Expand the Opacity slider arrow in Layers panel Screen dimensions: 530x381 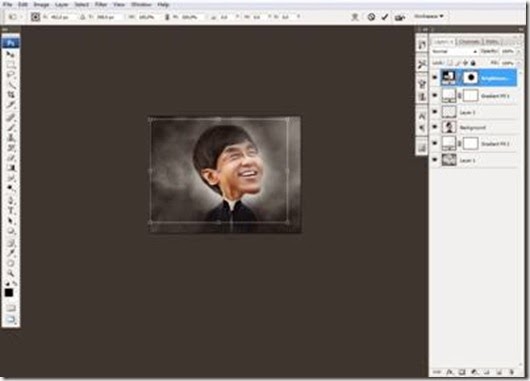click(x=519, y=51)
